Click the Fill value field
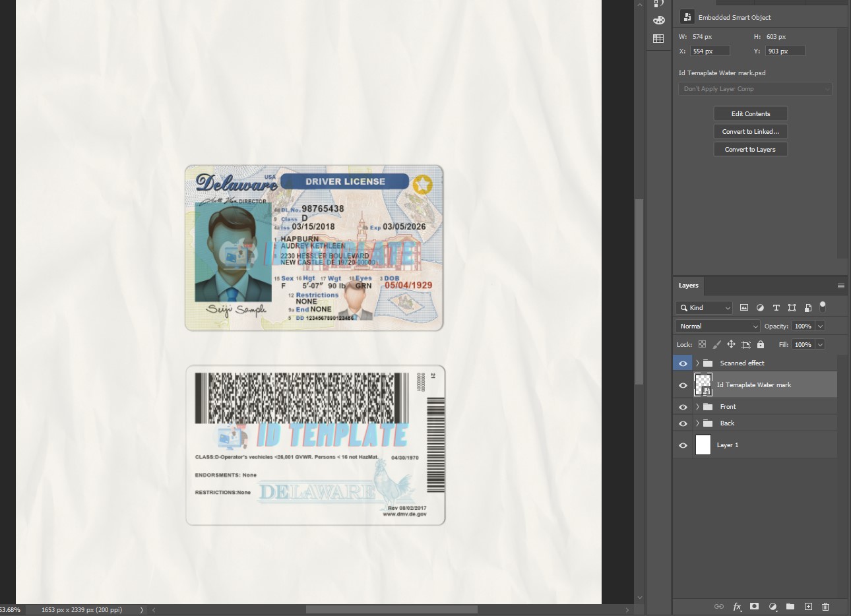Screen dimensions: 851x616 pos(803,344)
